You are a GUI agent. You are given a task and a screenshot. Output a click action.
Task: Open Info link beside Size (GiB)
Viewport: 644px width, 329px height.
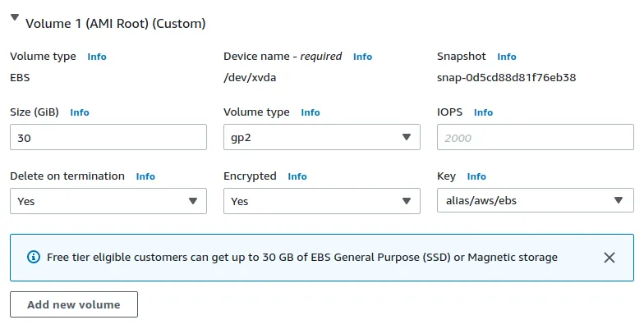(x=80, y=112)
